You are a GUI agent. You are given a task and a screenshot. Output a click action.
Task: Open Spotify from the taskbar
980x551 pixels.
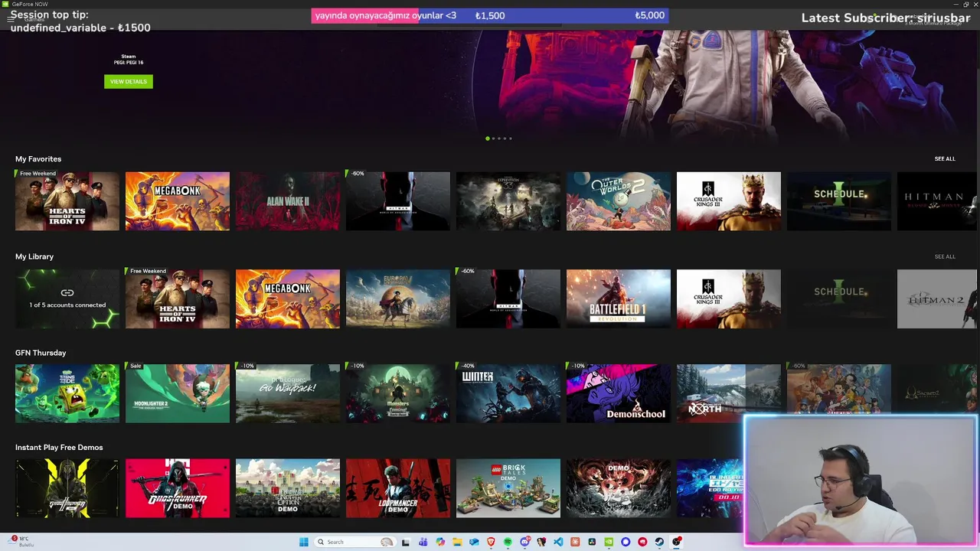click(508, 542)
